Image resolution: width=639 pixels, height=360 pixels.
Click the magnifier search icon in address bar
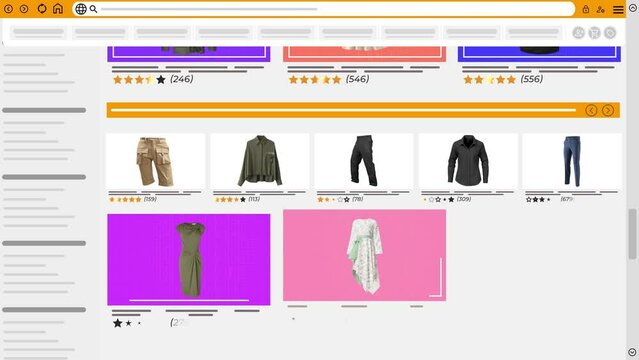point(93,9)
